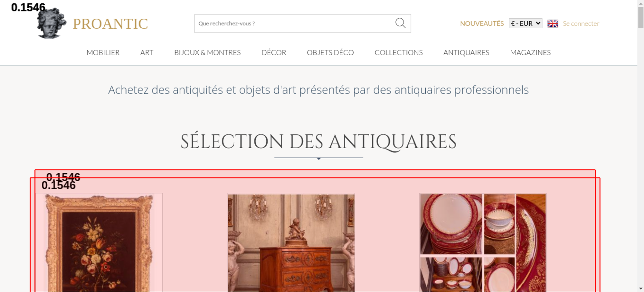The height and width of the screenshot is (292, 644).
Task: Click the Se connecter link
Action: (x=581, y=23)
